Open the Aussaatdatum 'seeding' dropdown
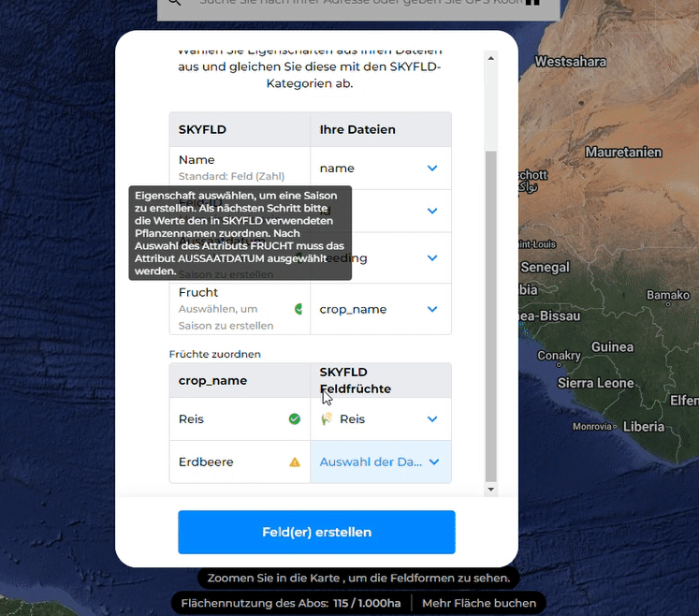699x616 pixels. (381, 257)
